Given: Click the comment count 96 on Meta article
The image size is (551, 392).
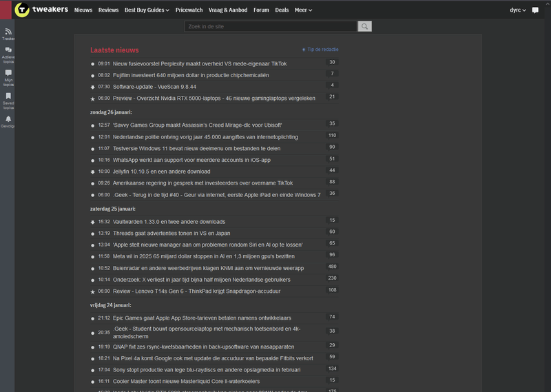Looking at the screenshot, I should click(332, 254).
